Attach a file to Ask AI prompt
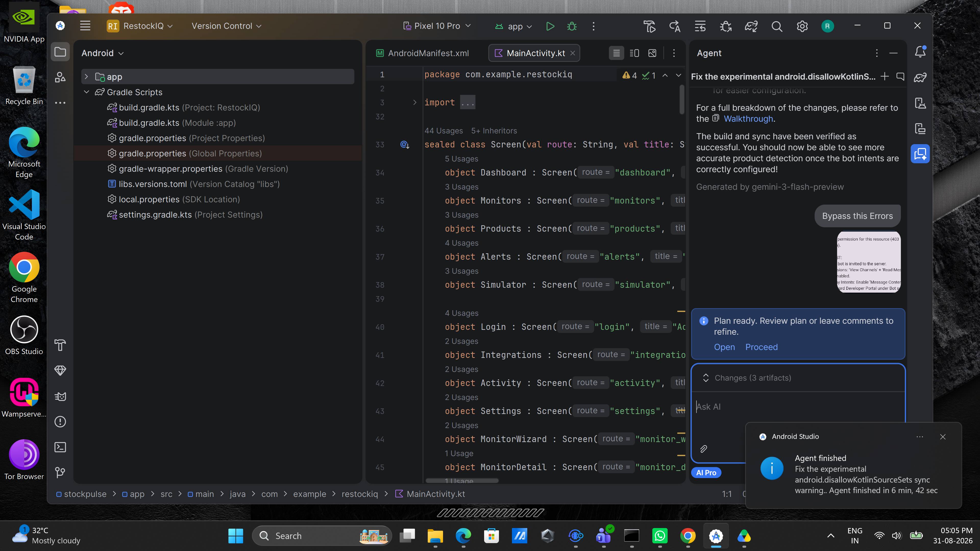 click(703, 449)
